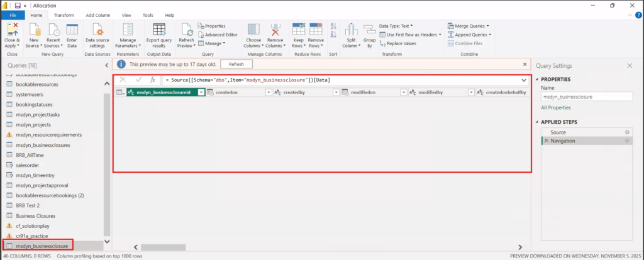Screen dimensions: 644x260
Task: Open Data source settings
Action: [97, 31]
